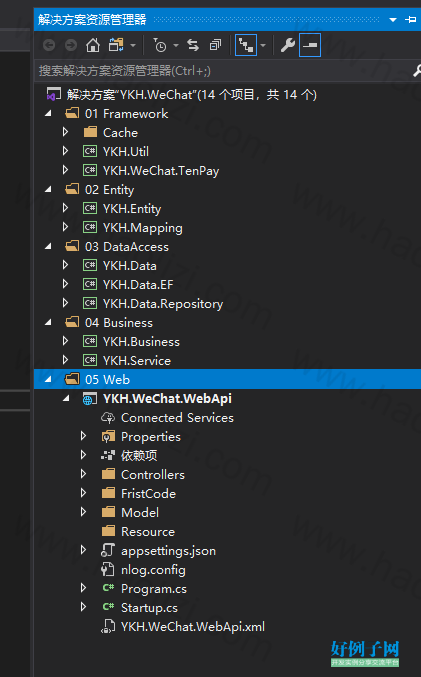Expand the Model folder
The image size is (421, 677).
click(84, 512)
